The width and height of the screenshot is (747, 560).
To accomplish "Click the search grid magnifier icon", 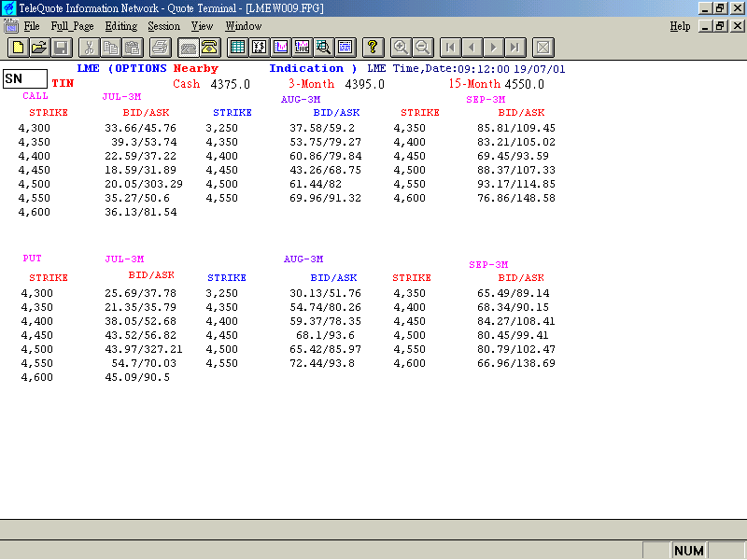I will tap(323, 48).
